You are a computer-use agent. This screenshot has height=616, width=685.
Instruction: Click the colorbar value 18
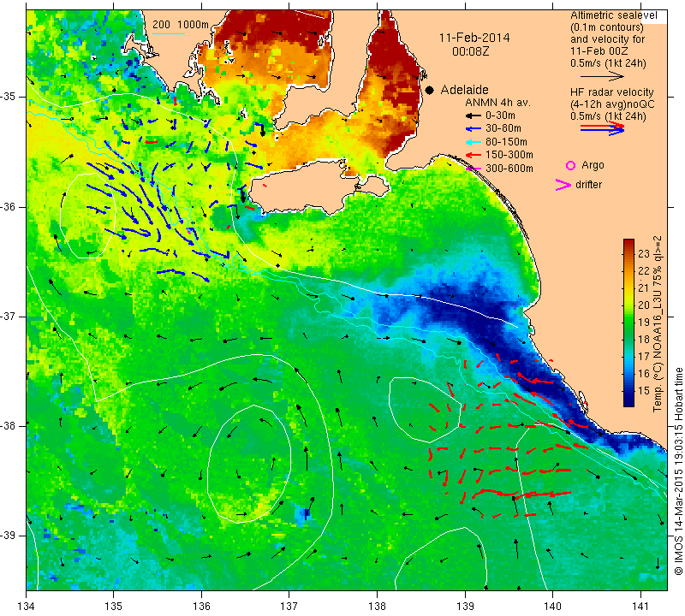644,339
